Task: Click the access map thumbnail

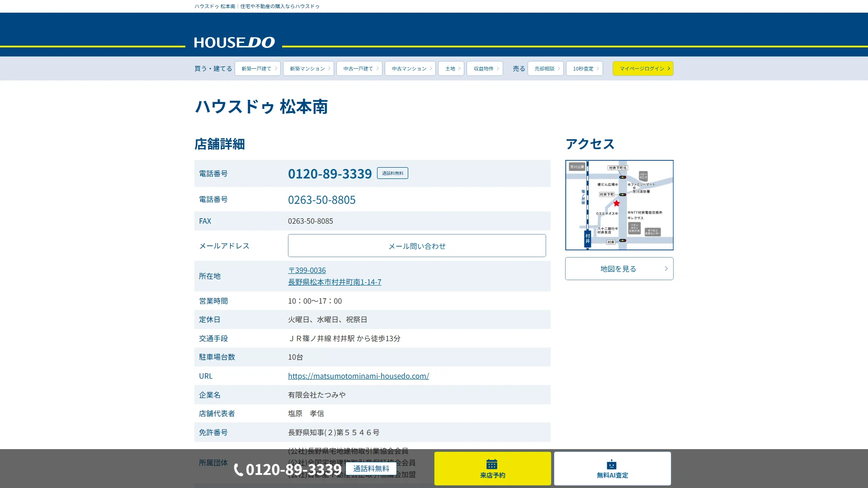Action: click(x=619, y=205)
